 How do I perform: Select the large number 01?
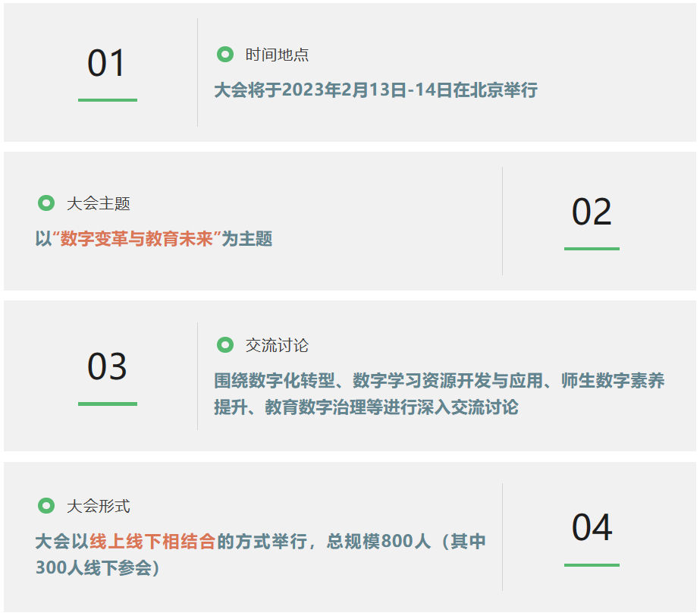106,63
